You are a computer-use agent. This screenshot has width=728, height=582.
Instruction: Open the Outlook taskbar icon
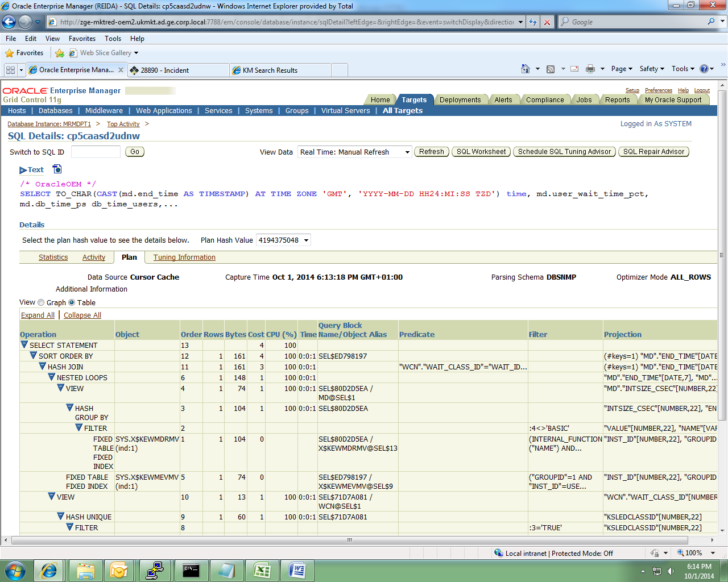pyautogui.click(x=119, y=570)
